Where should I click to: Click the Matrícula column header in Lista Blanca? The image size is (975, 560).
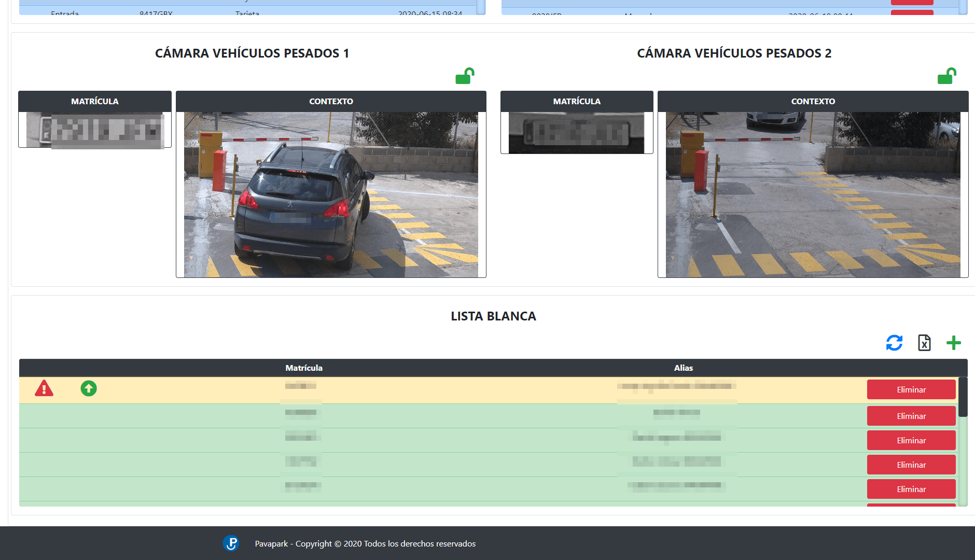click(304, 368)
